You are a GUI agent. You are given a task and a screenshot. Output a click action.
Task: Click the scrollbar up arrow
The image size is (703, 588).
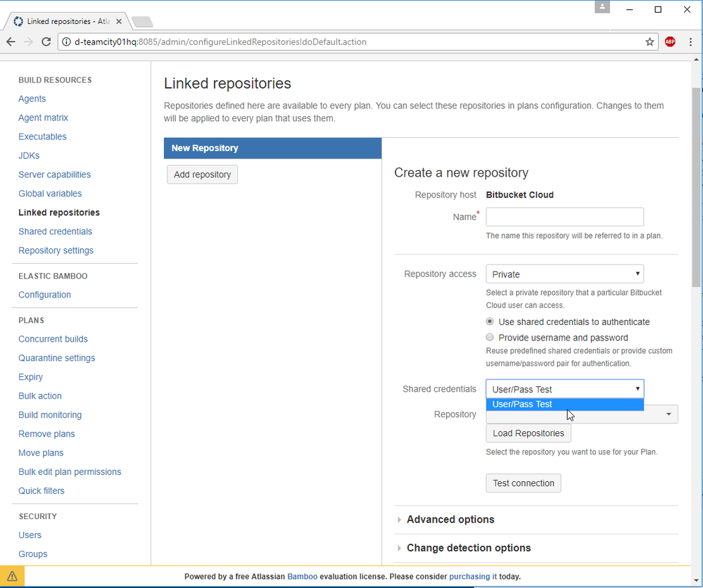click(696, 59)
